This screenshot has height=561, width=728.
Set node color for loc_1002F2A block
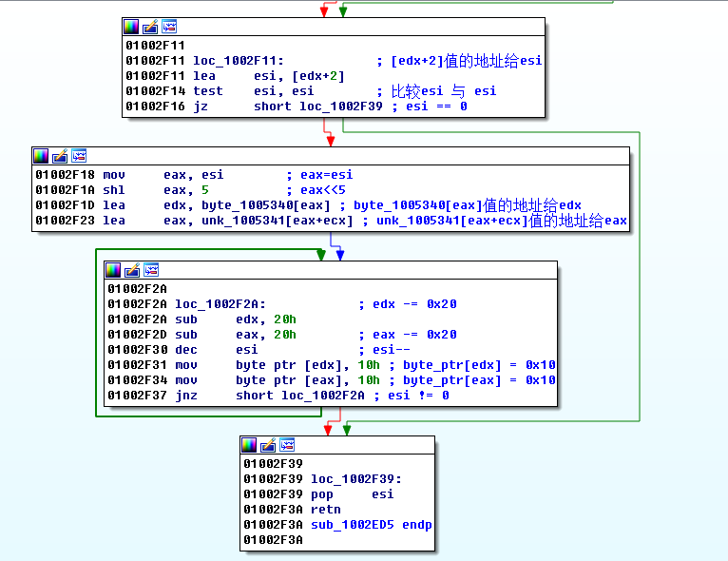(x=113, y=270)
